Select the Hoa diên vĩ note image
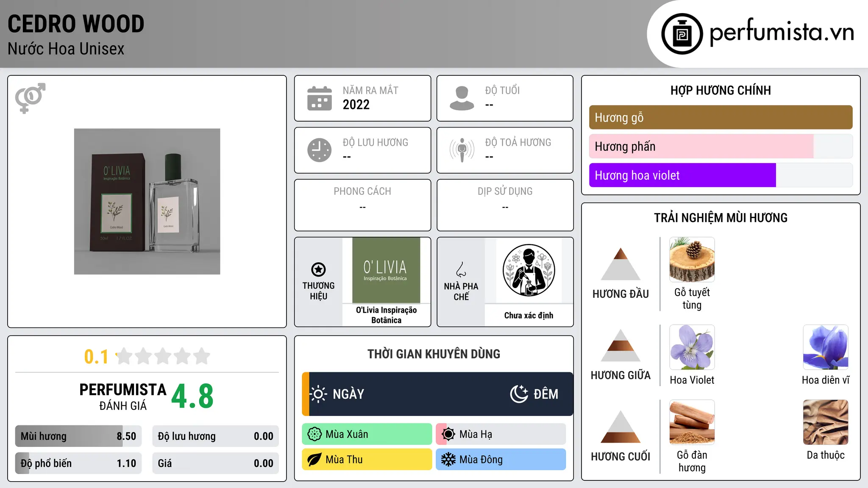Image resolution: width=868 pixels, height=488 pixels. pos(826,347)
